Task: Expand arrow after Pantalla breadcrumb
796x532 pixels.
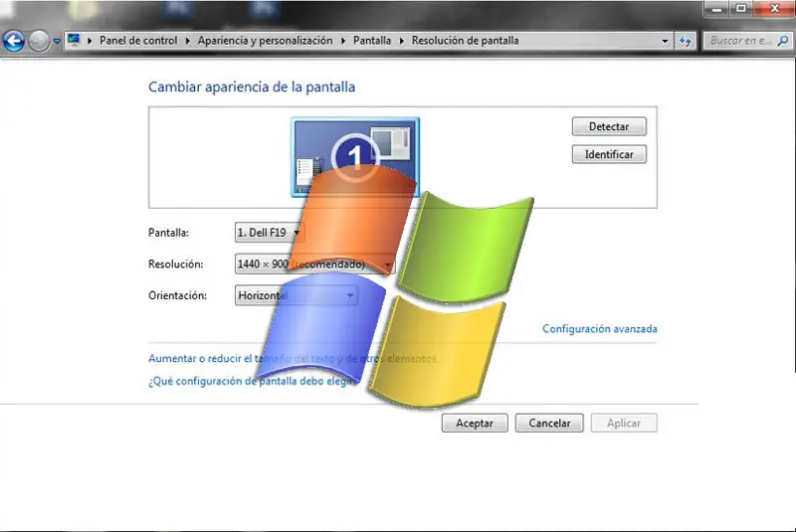Action: click(402, 41)
